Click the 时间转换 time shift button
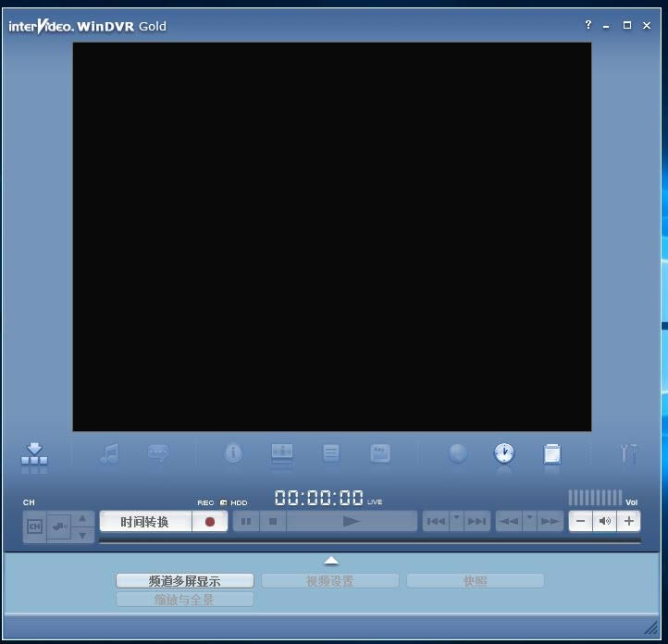Image resolution: width=668 pixels, height=644 pixels. click(x=145, y=522)
